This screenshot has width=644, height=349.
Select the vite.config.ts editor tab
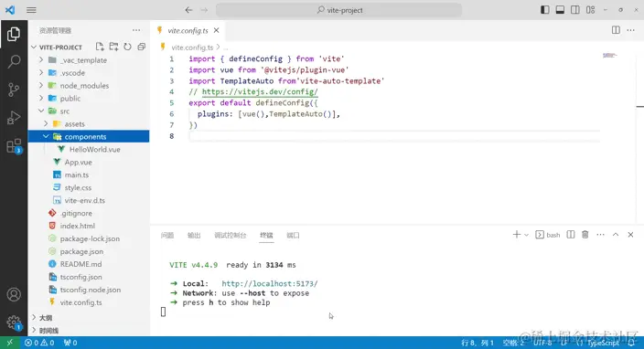point(188,30)
